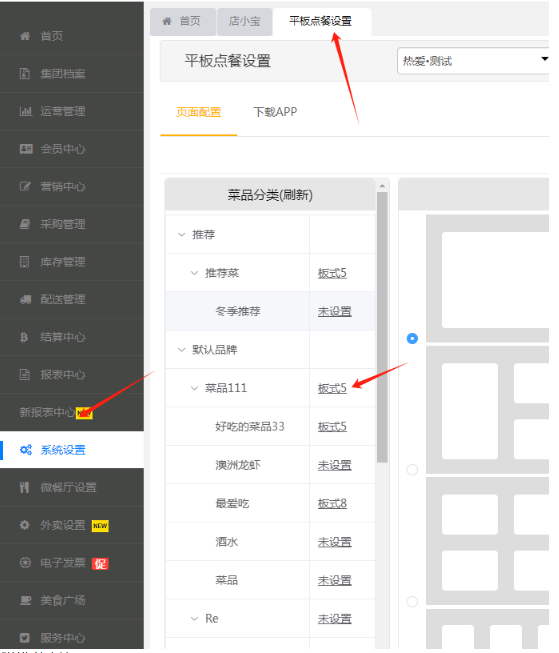The width and height of the screenshot is (559, 653).
Task: Click 未设置 link for 冬季推荐
Action: click(334, 312)
